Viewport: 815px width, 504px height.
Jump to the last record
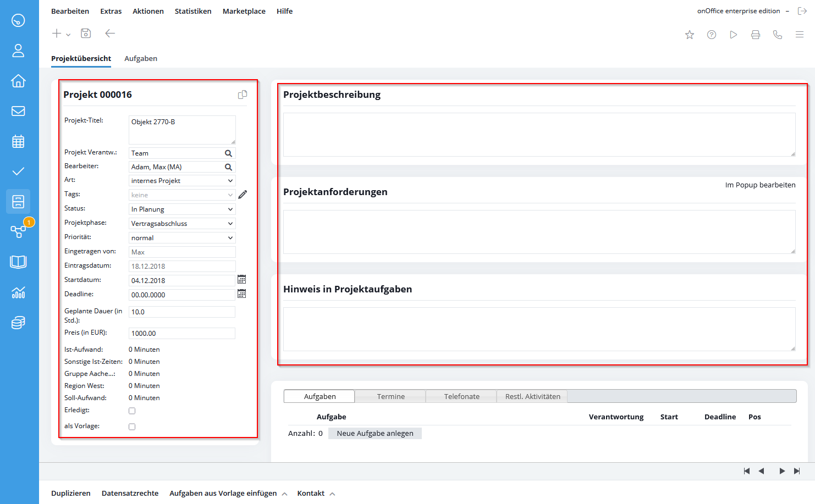[x=797, y=471]
